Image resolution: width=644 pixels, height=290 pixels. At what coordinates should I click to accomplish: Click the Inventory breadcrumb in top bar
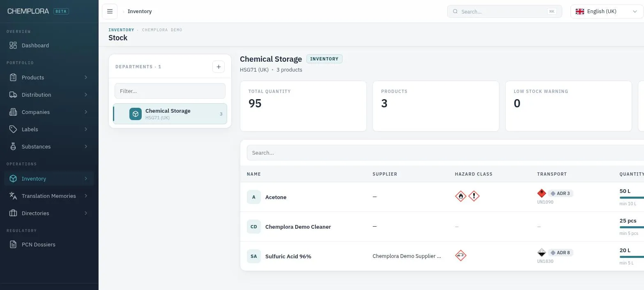point(140,12)
